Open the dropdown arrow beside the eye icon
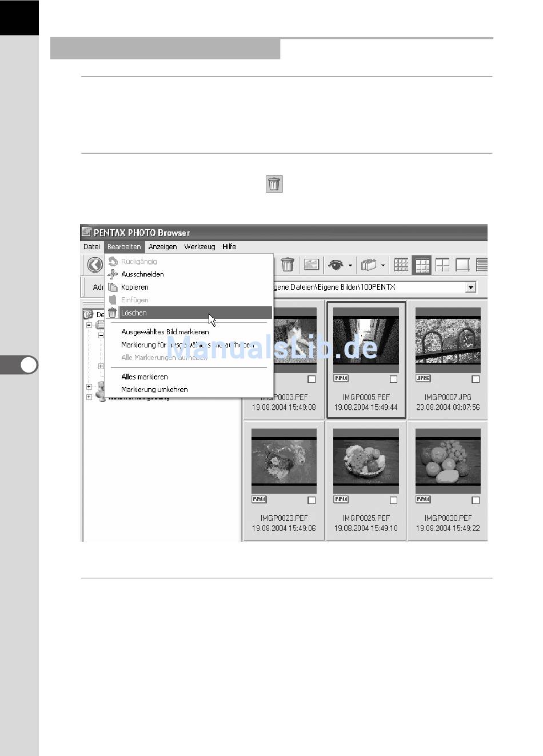Screen dimensions: 543x756 350,266
